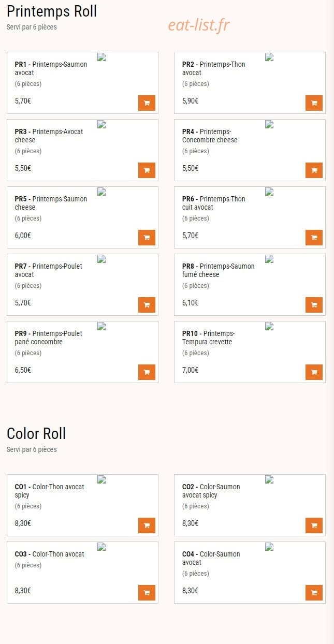Open the CO2 Color-Saumon image thumbnail
The image size is (334, 644).
pos(269,479)
